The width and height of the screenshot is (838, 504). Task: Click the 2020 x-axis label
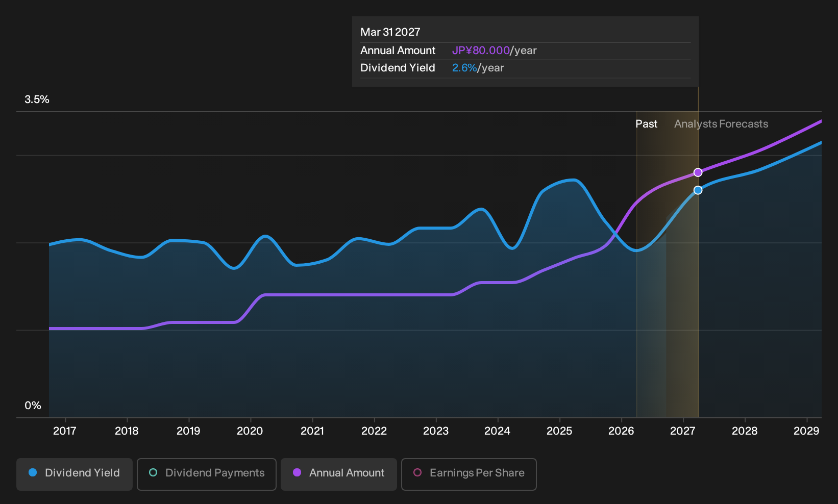250,431
